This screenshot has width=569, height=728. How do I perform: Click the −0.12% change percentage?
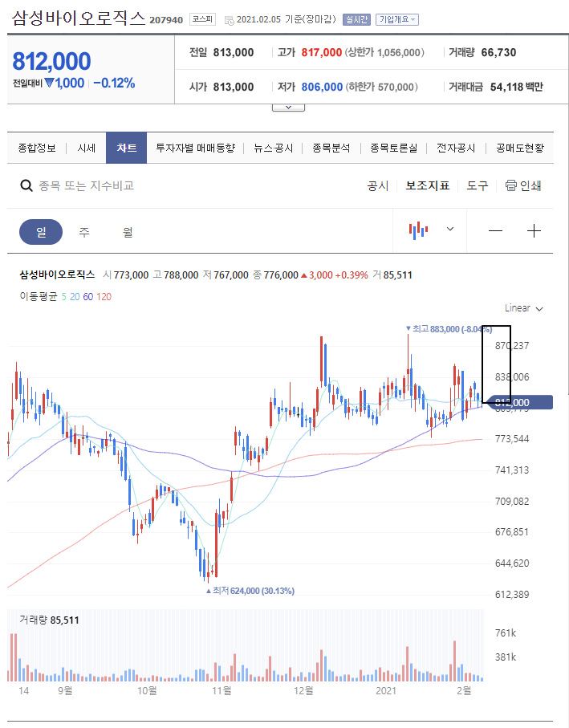click(x=114, y=83)
